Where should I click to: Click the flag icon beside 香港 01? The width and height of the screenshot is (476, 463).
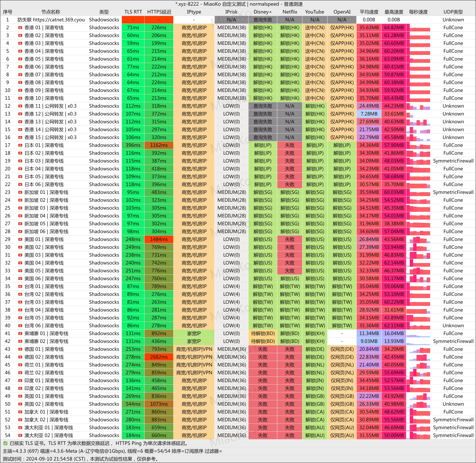tap(20, 28)
